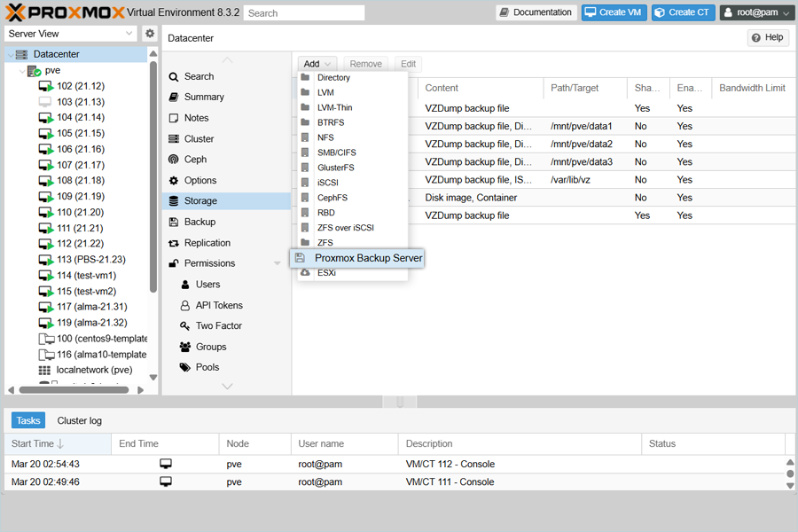Image resolution: width=798 pixels, height=532 pixels.
Task: Click the Two Factor key icon
Action: pyautogui.click(x=185, y=326)
